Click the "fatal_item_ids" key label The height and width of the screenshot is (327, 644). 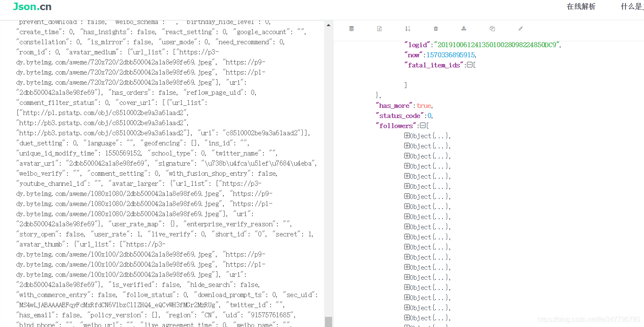tap(434, 65)
